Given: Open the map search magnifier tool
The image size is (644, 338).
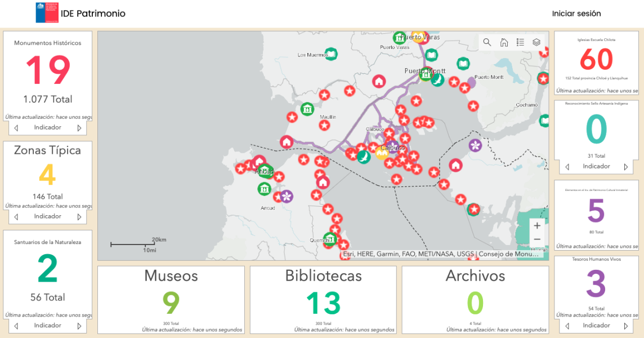Looking at the screenshot, I should (487, 42).
